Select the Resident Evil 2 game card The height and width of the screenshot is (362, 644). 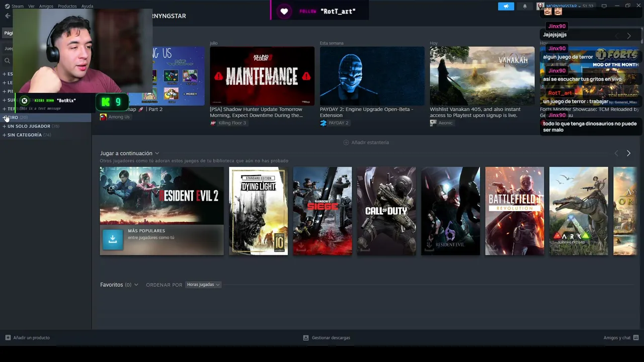click(162, 211)
